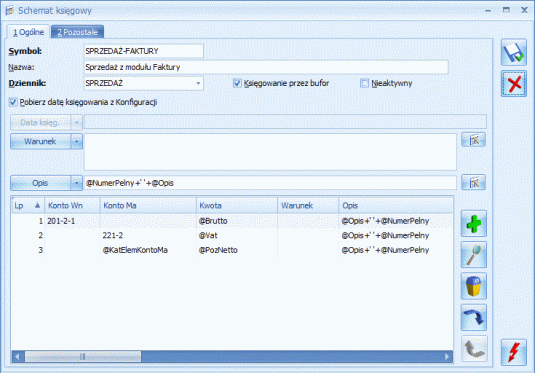Click the Data księg. button
Image resolution: width=535 pixels, height=373 pixels.
point(40,122)
